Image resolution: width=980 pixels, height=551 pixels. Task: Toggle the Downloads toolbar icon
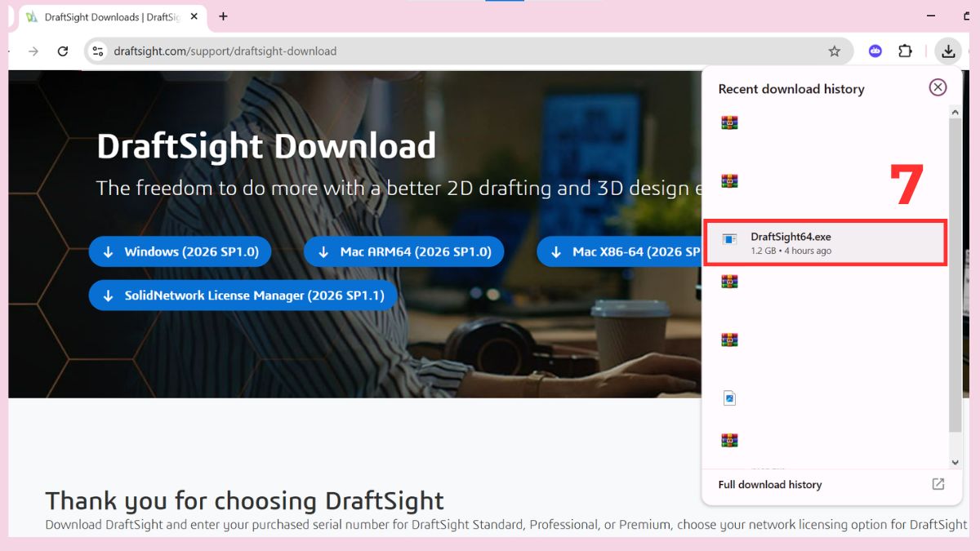pos(947,51)
